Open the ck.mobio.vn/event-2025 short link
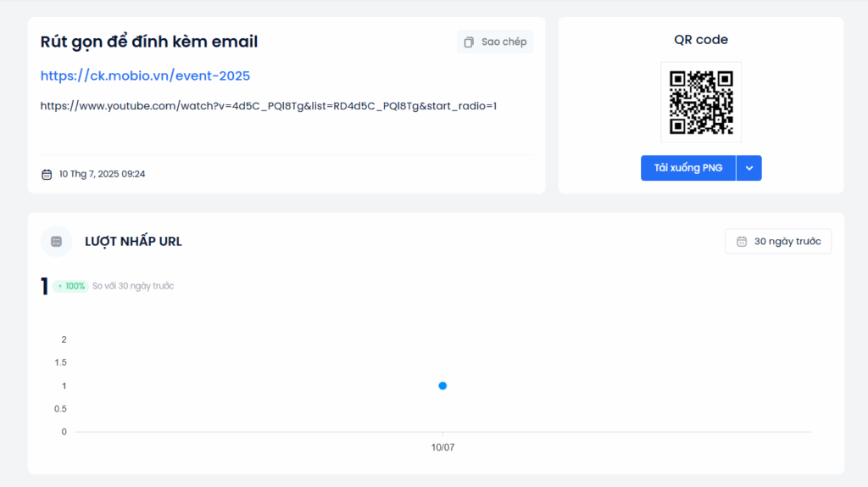This screenshot has width=868, height=487. pos(145,76)
